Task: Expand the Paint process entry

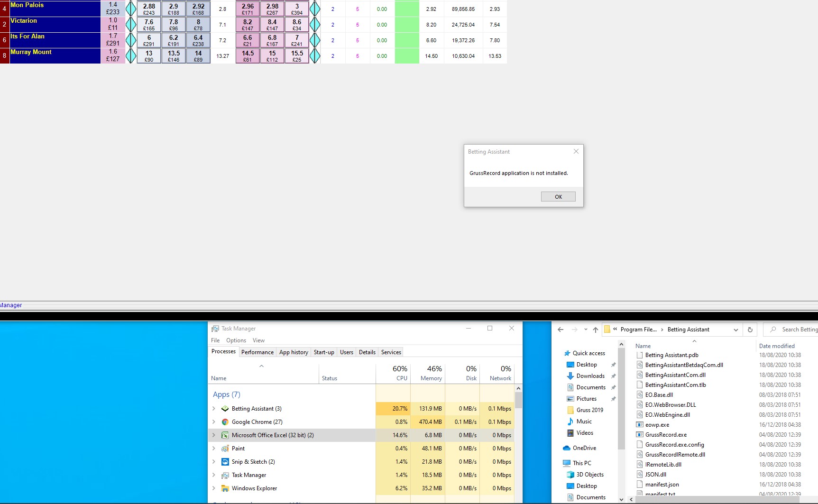Action: point(214,449)
